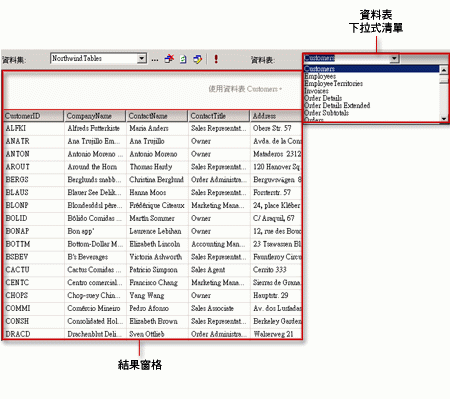Click the list scrollbar down arrow
This screenshot has width=450, height=399.
(444, 118)
